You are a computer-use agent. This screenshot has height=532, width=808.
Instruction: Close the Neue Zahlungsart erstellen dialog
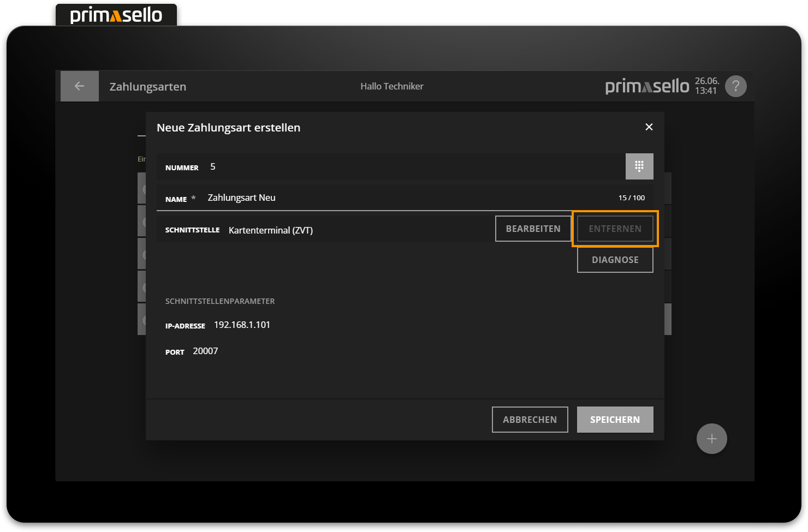(649, 127)
